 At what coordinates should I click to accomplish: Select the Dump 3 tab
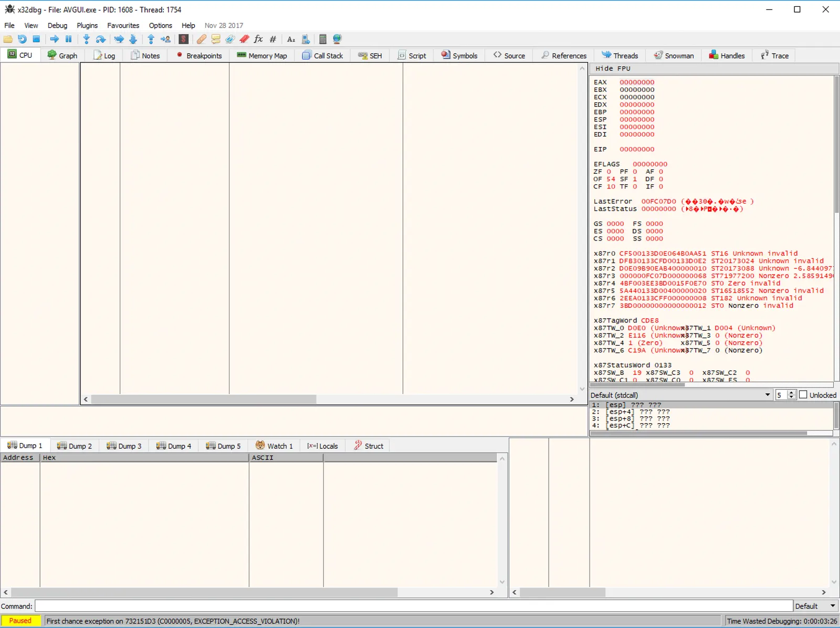pos(124,446)
